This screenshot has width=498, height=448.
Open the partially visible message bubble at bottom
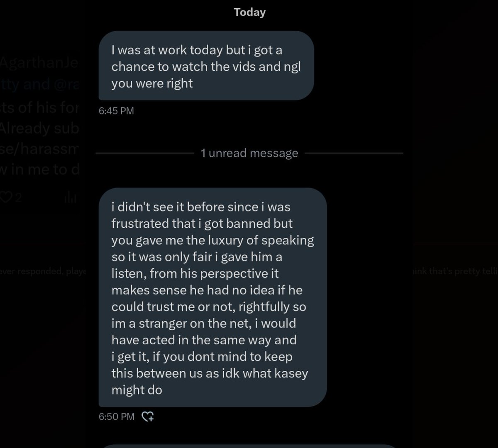pyautogui.click(x=249, y=446)
